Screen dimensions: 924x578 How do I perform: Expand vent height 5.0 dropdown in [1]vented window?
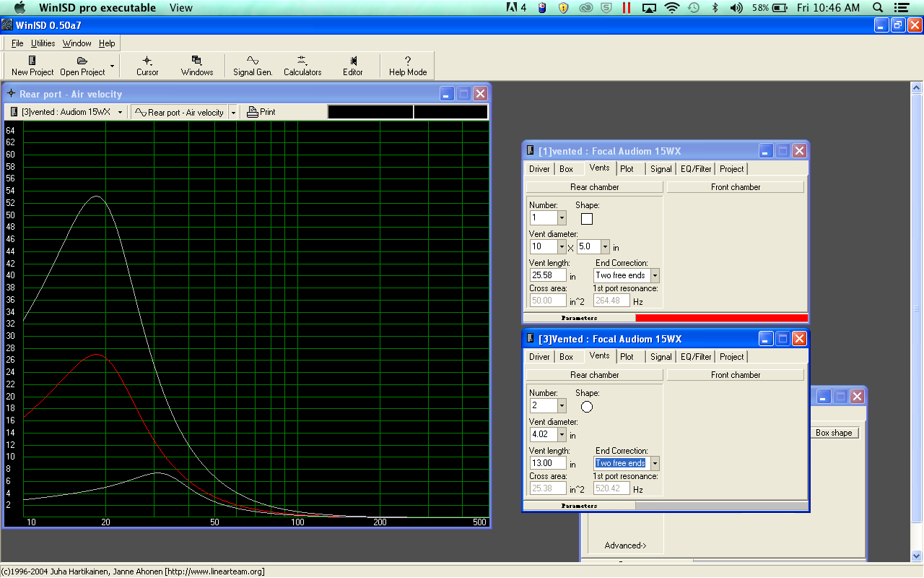(x=605, y=246)
